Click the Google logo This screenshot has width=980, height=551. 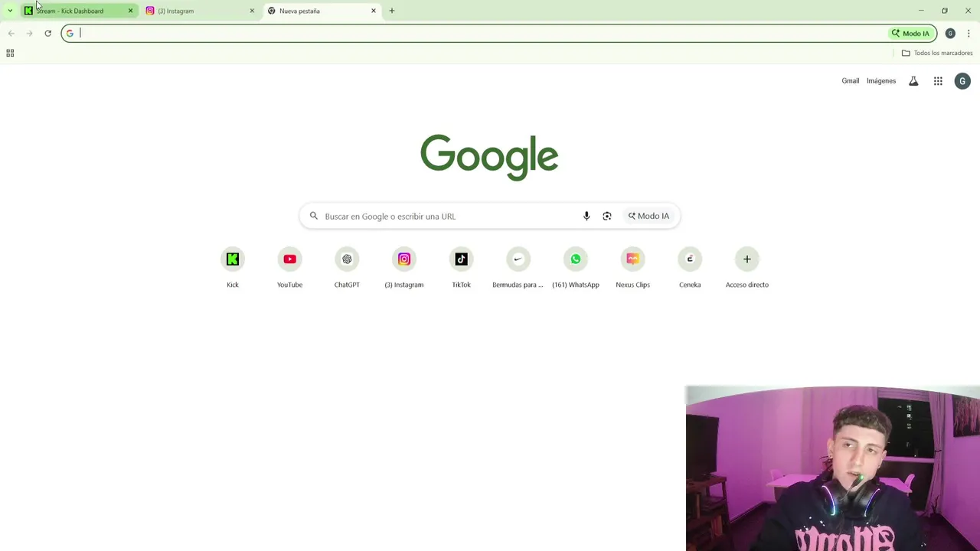[x=489, y=157]
